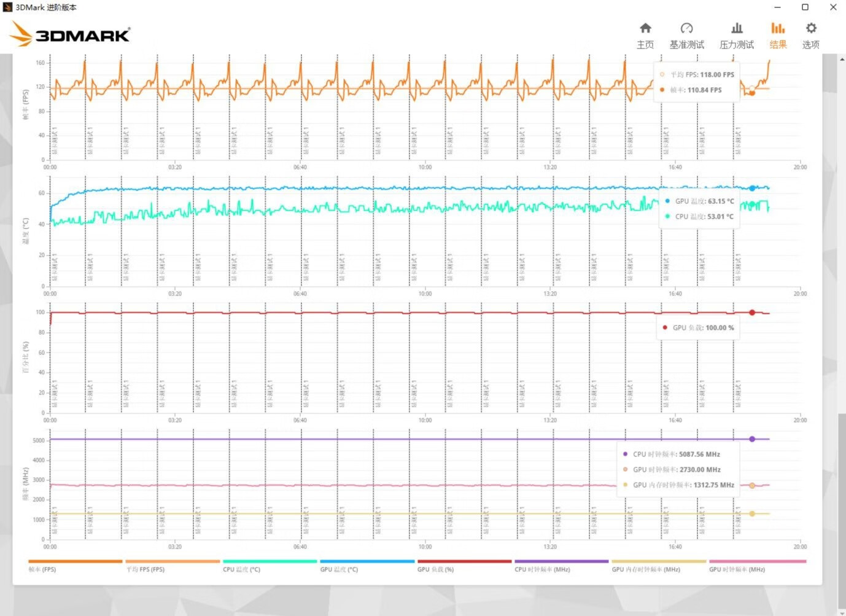Click the pink GPU 时钟频率 legend bar

coord(757,561)
